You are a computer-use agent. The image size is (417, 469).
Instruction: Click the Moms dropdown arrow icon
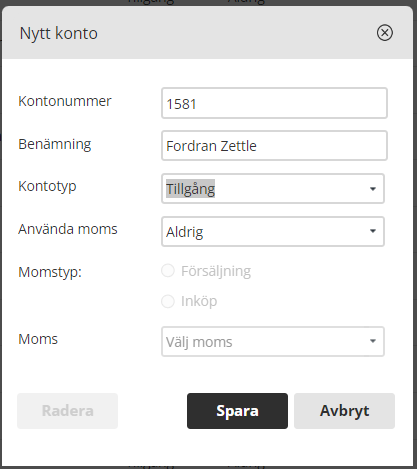coord(373,341)
